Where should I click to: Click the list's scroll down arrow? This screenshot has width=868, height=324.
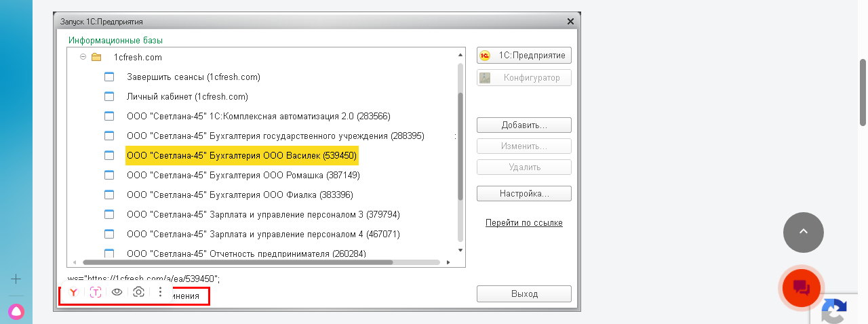point(461,249)
